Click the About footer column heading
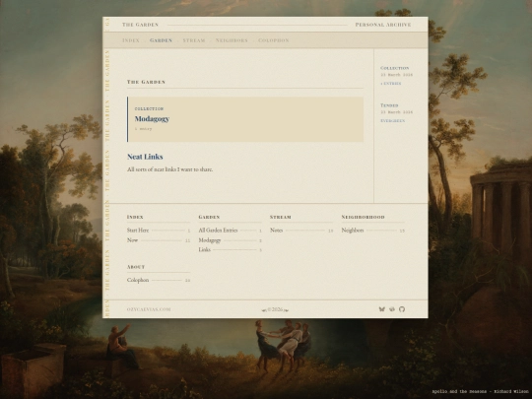This screenshot has width=532, height=399. point(136,267)
